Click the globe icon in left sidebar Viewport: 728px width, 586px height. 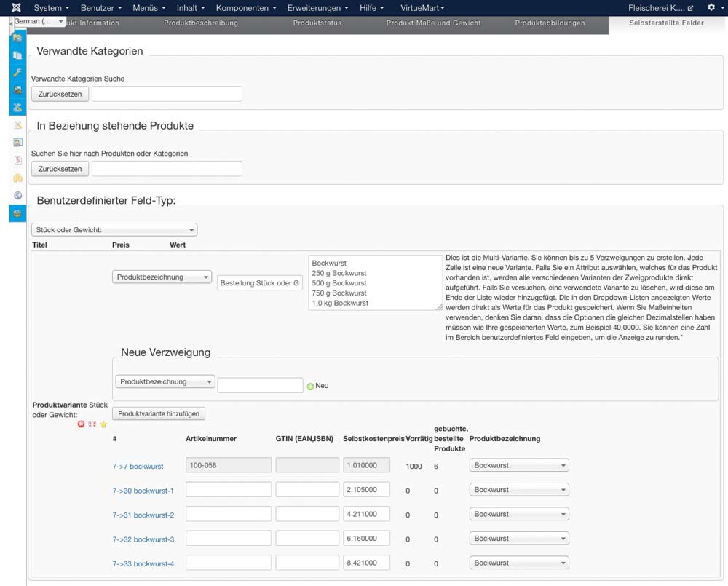point(18,195)
